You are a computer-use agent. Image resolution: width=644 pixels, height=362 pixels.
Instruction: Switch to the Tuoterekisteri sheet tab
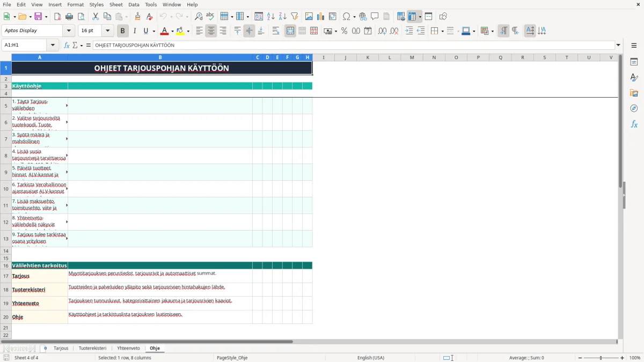point(92,349)
